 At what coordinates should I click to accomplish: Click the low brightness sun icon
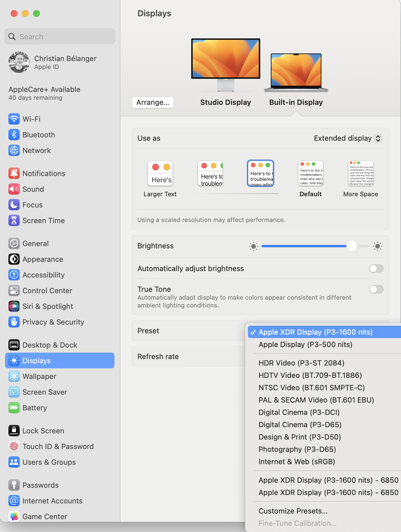click(253, 246)
